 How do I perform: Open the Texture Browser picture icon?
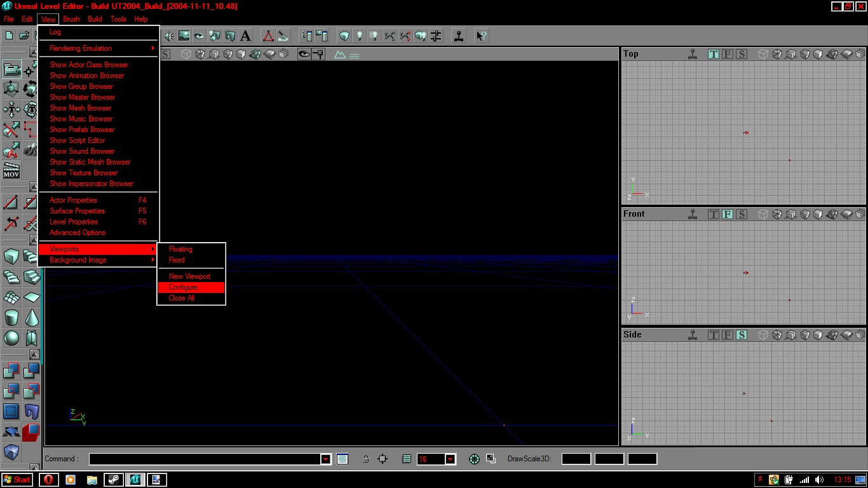click(x=184, y=36)
